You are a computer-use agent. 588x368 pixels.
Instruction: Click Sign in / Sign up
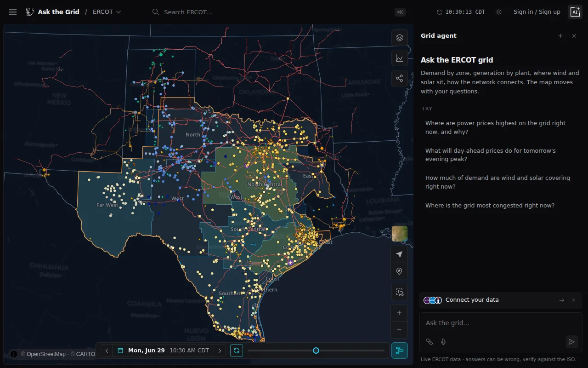tap(537, 12)
